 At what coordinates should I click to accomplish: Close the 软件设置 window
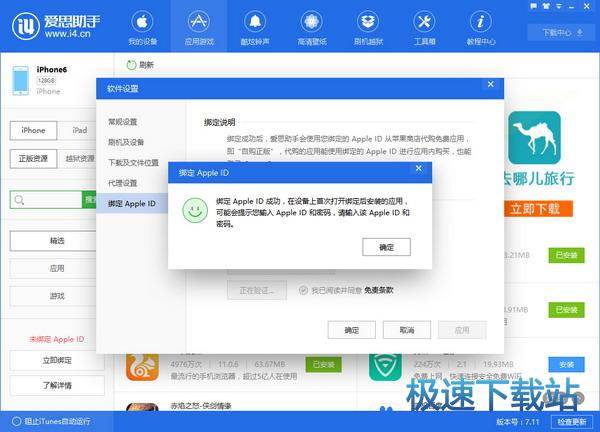(x=491, y=84)
